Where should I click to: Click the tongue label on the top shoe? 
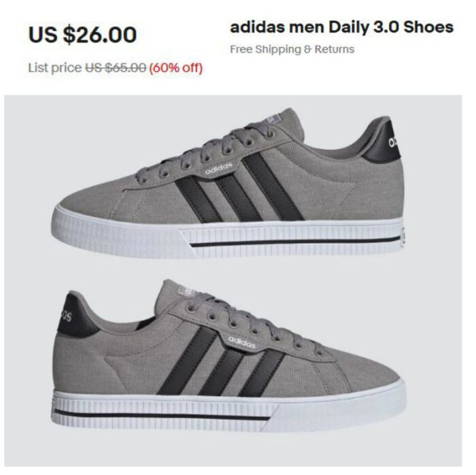point(270,118)
